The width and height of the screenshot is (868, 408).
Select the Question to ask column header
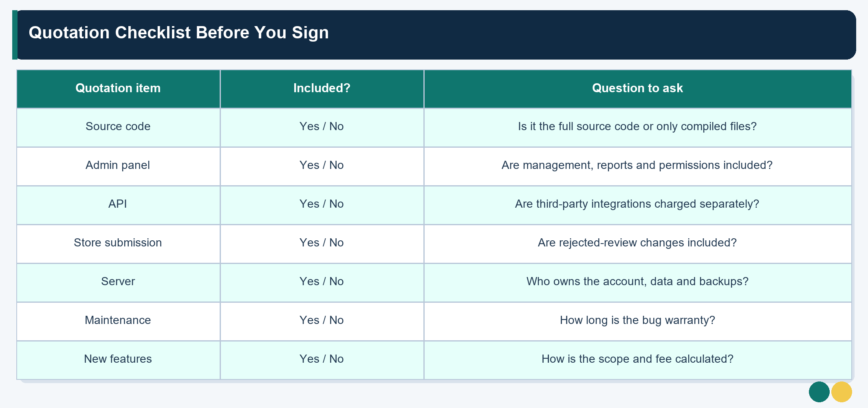tap(638, 89)
